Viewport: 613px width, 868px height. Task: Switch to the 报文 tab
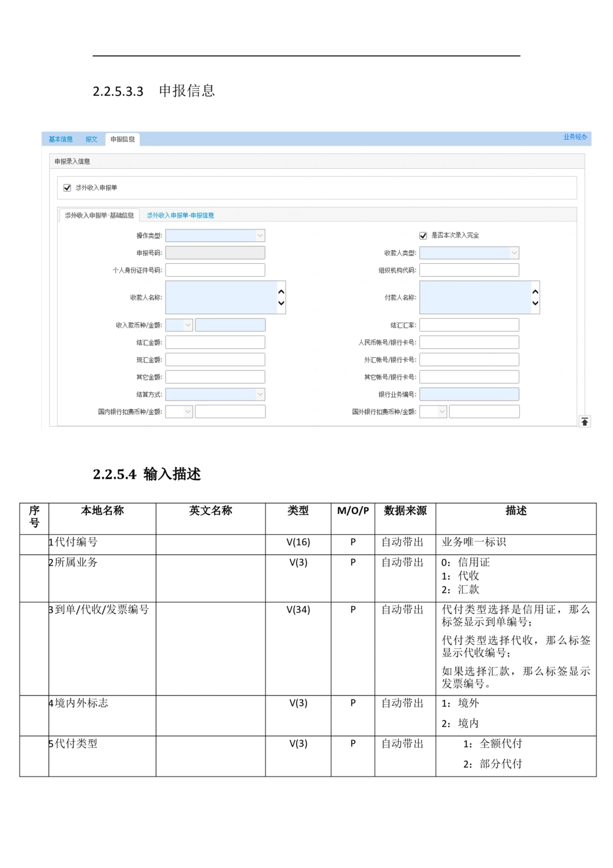(91, 139)
